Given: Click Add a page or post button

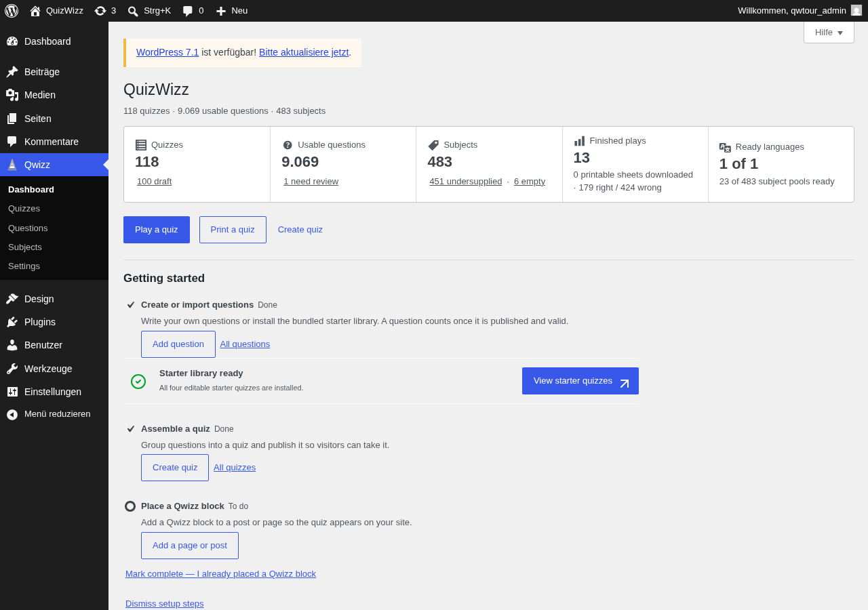Looking at the screenshot, I should click(x=190, y=546).
